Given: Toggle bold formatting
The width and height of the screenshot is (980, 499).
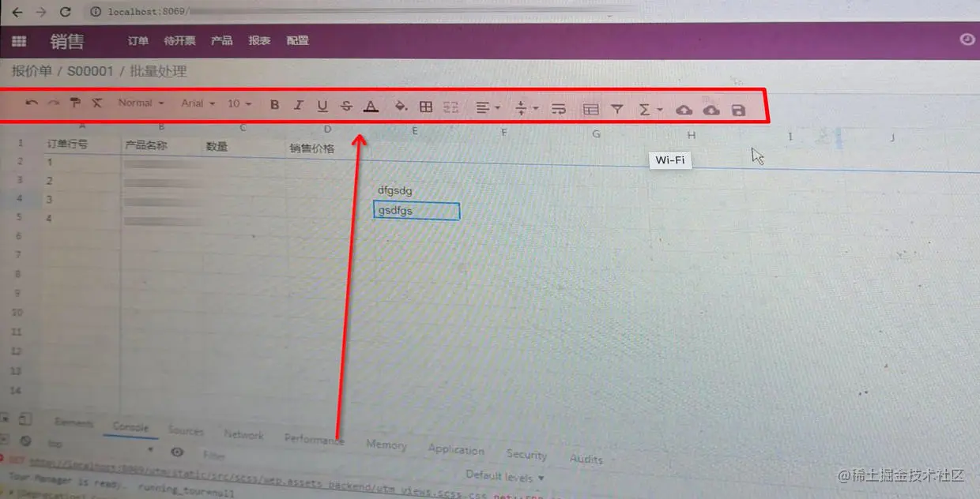Looking at the screenshot, I should click(274, 105).
